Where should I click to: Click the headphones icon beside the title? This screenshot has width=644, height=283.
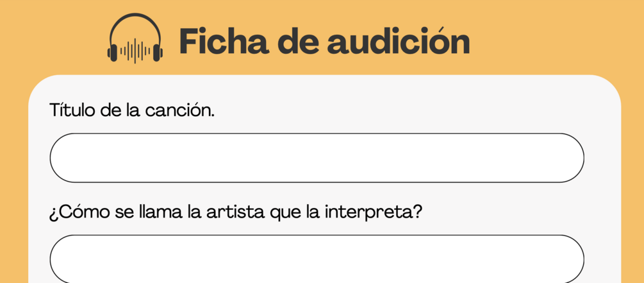[x=135, y=39]
